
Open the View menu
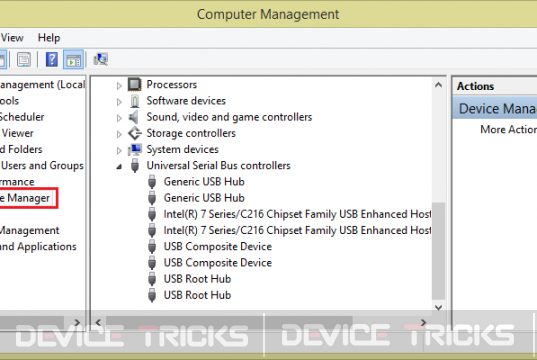12,38
